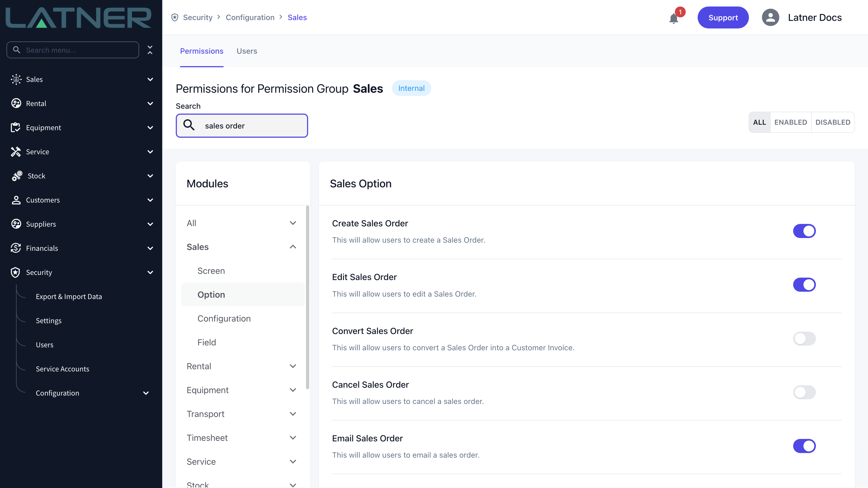
Task: Click the breadcrumb shield icon
Action: [x=174, y=18]
